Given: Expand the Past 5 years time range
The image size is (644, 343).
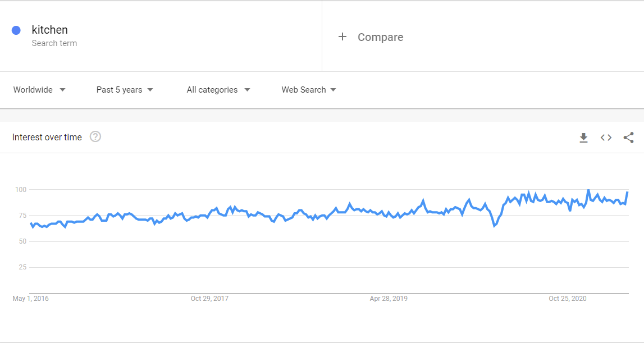Looking at the screenshot, I should point(125,90).
